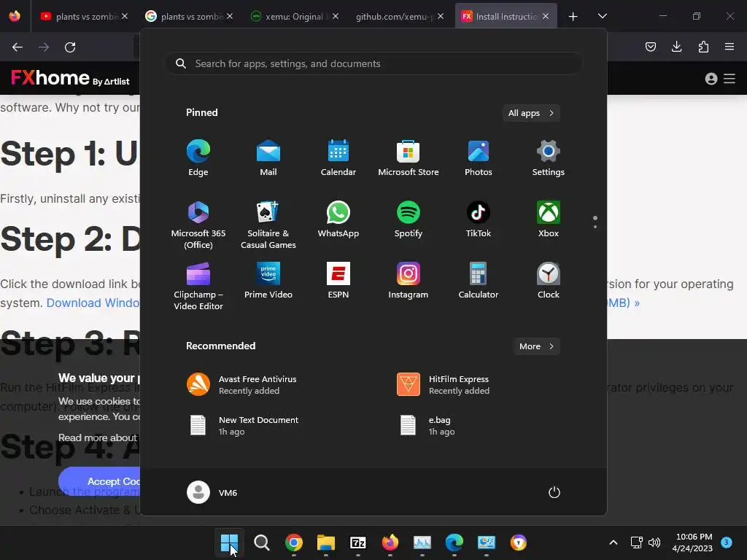Open Calculator

coord(479,281)
